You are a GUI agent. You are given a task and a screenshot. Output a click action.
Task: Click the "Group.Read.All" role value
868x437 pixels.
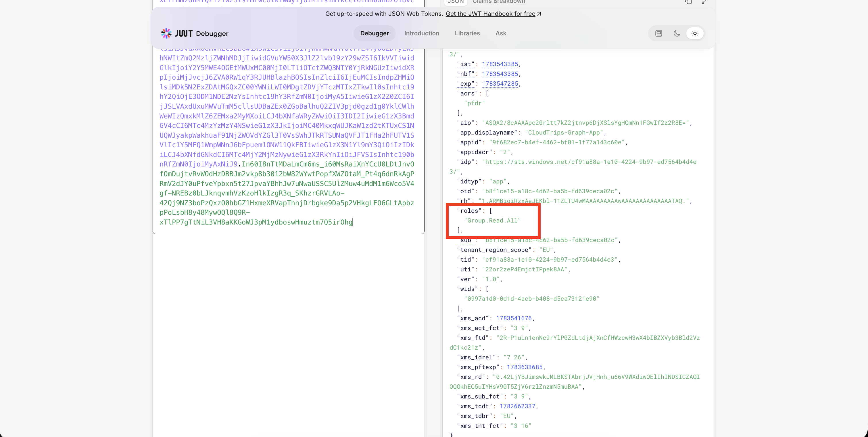(492, 220)
